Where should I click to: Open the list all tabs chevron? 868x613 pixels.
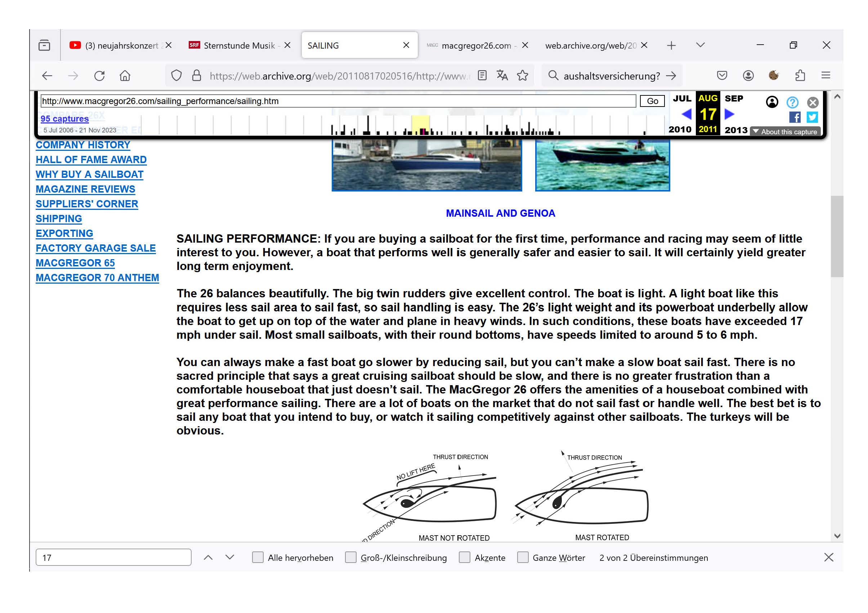700,45
